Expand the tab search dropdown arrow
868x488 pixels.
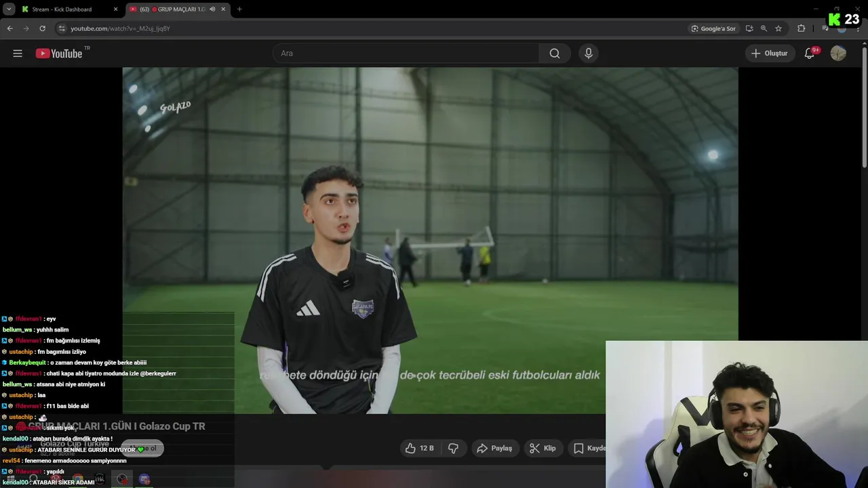[x=9, y=9]
